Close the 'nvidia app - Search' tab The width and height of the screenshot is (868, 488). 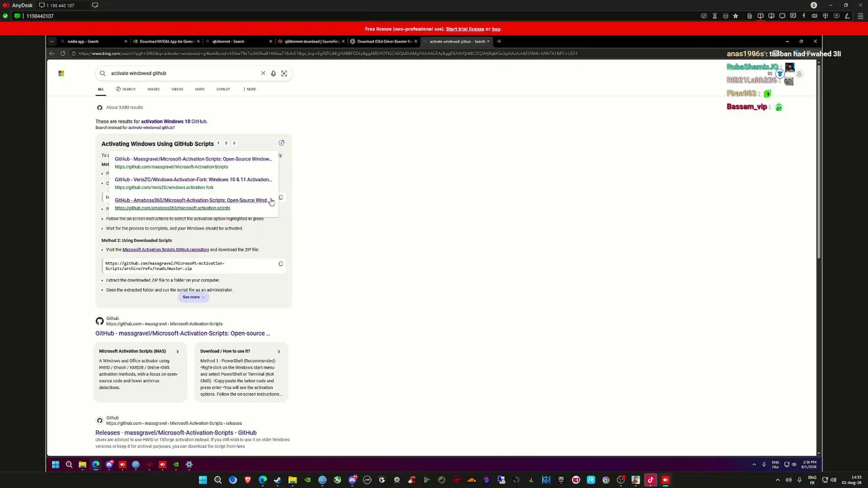tap(125, 41)
